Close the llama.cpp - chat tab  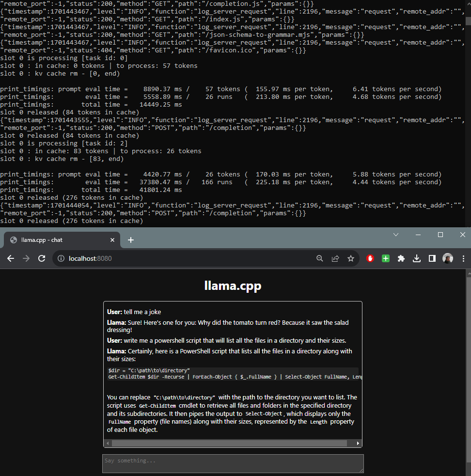(x=112, y=240)
